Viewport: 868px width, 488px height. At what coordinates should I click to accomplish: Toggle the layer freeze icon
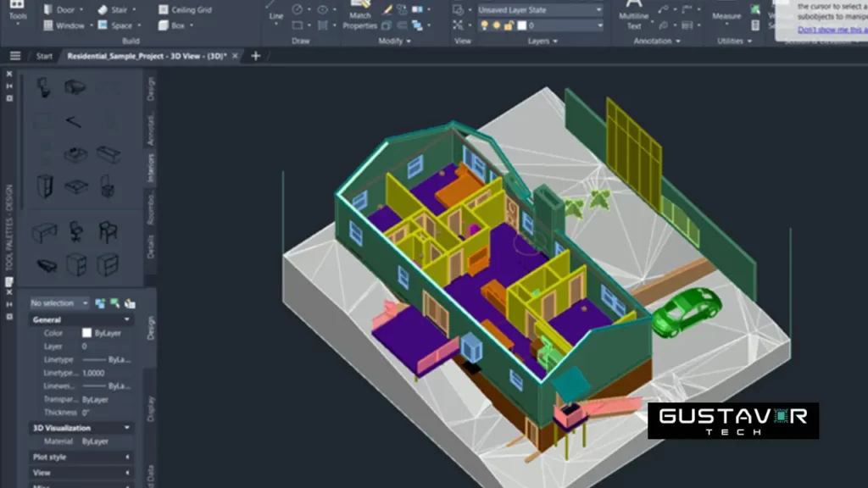(x=496, y=25)
